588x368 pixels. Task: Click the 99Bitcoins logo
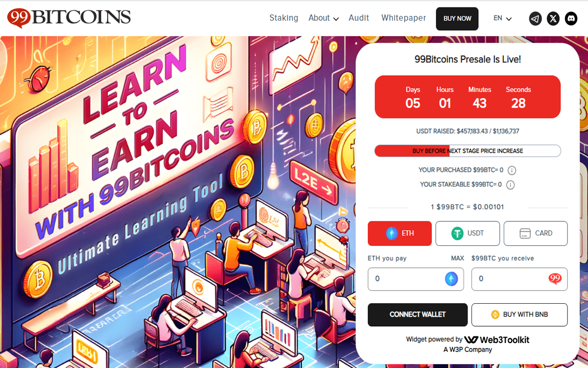(69, 18)
